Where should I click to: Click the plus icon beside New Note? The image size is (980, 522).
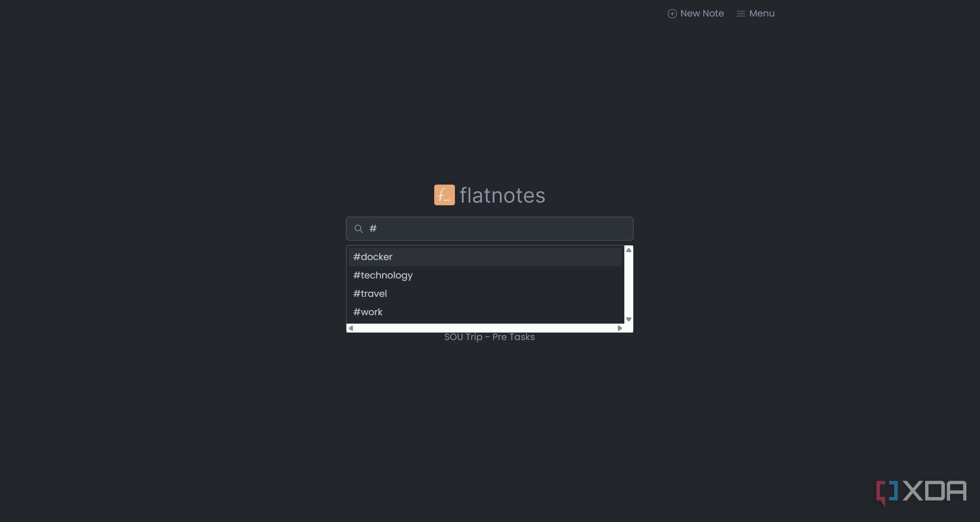point(672,14)
